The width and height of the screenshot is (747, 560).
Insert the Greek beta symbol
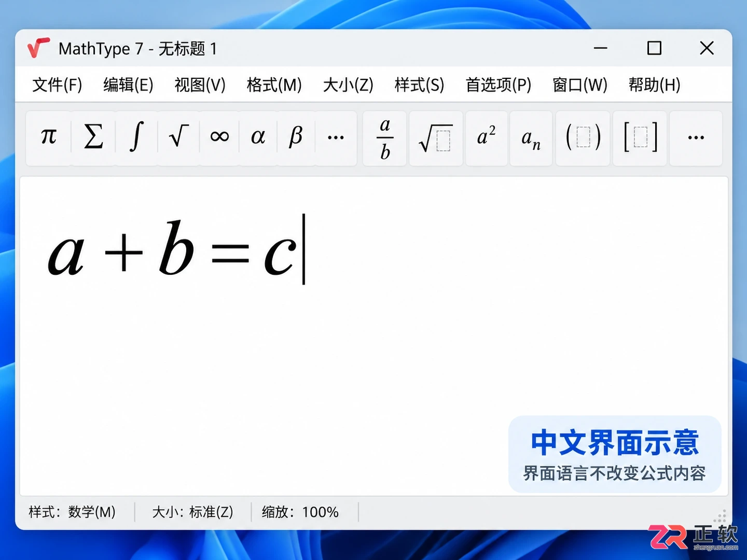click(296, 138)
